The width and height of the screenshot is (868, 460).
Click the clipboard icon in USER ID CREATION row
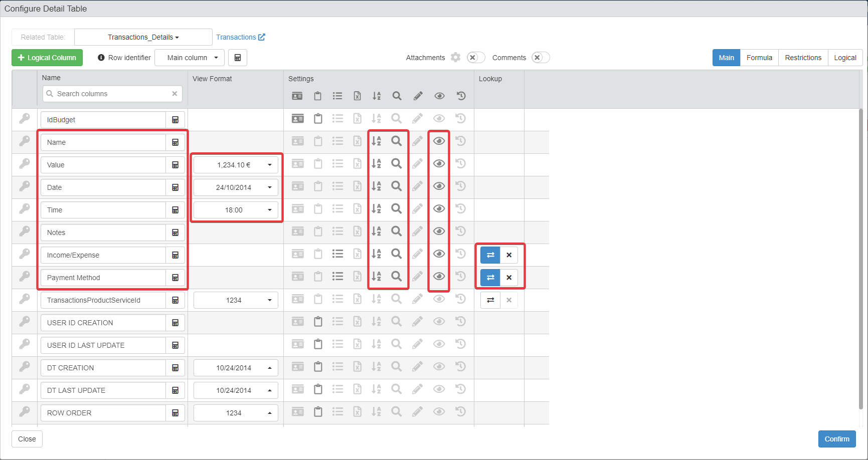pyautogui.click(x=318, y=322)
